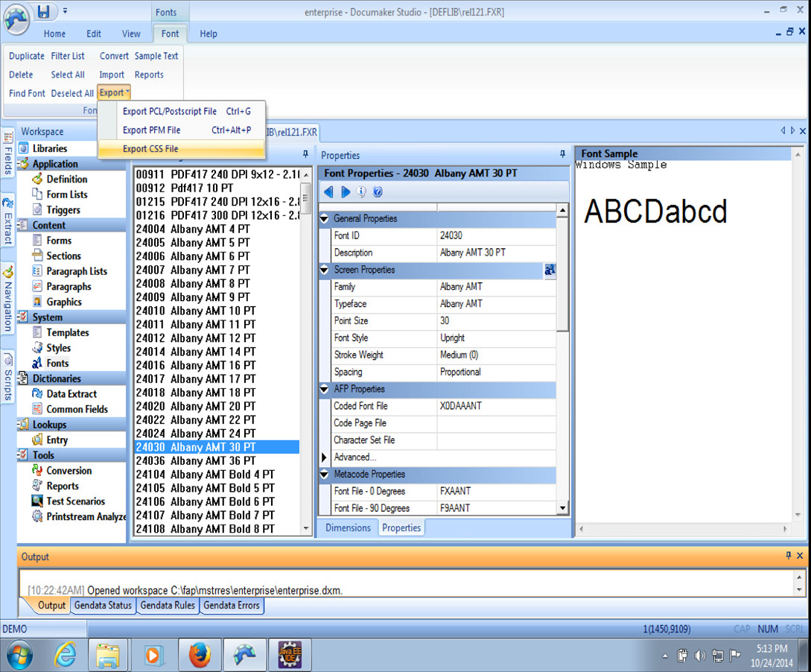Open the Navigation panel from the left sidebar
Screen dimensions: 811x672
(7, 298)
